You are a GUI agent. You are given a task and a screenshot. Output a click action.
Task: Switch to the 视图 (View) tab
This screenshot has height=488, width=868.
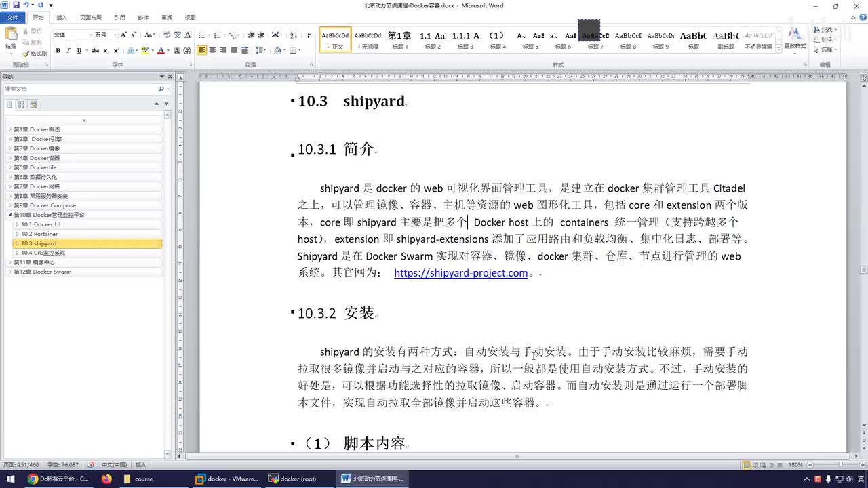point(191,17)
